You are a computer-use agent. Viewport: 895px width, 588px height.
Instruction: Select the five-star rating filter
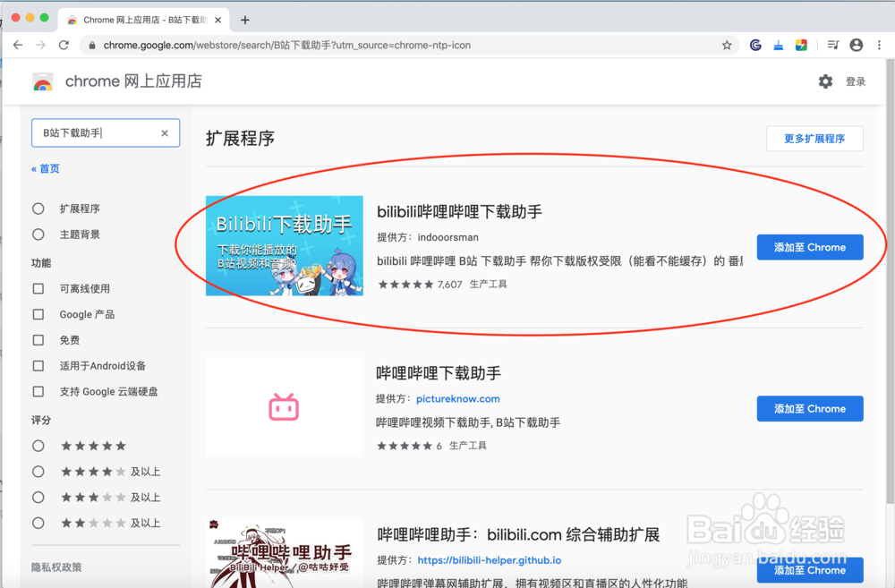[38, 446]
